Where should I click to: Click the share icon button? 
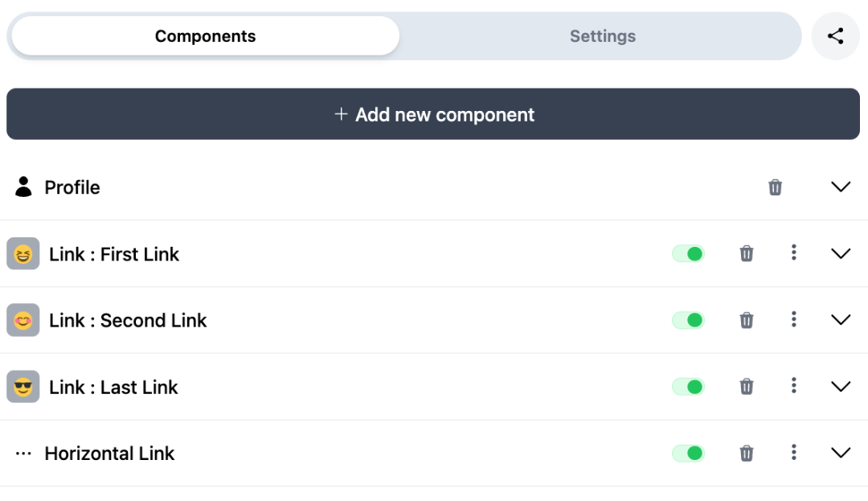coord(835,36)
